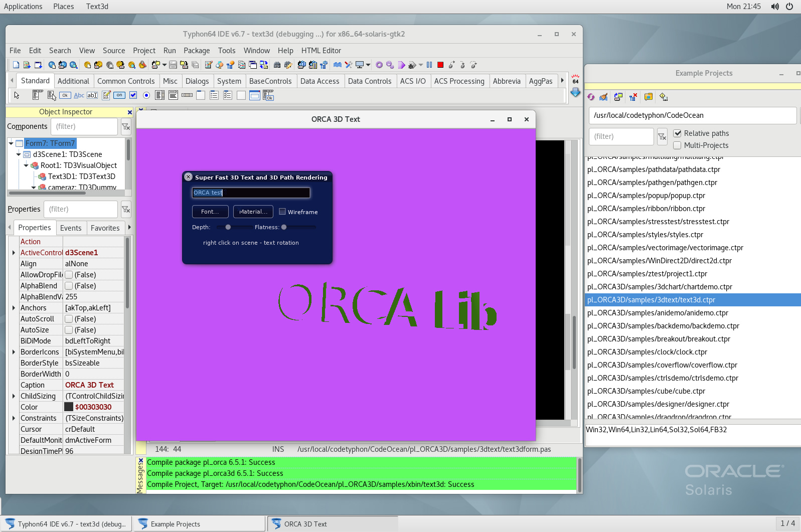Image resolution: width=801 pixels, height=532 pixels.
Task: Close the Super Fast 3D Text panel
Action: 189,177
